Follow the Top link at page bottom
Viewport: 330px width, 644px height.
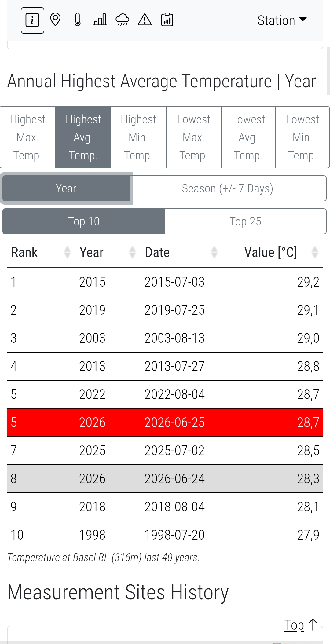[x=294, y=625]
